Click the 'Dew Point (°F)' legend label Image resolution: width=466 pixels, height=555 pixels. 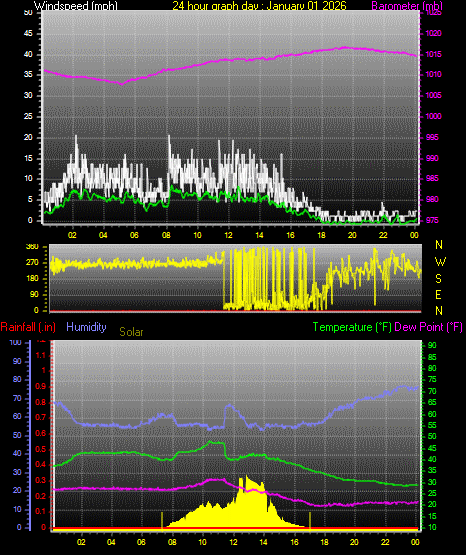[428, 327]
